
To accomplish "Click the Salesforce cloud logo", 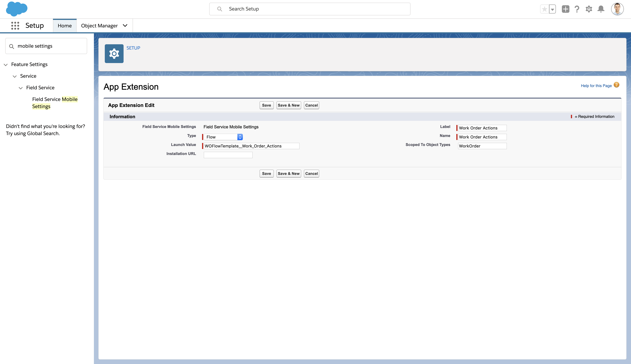I will (17, 9).
